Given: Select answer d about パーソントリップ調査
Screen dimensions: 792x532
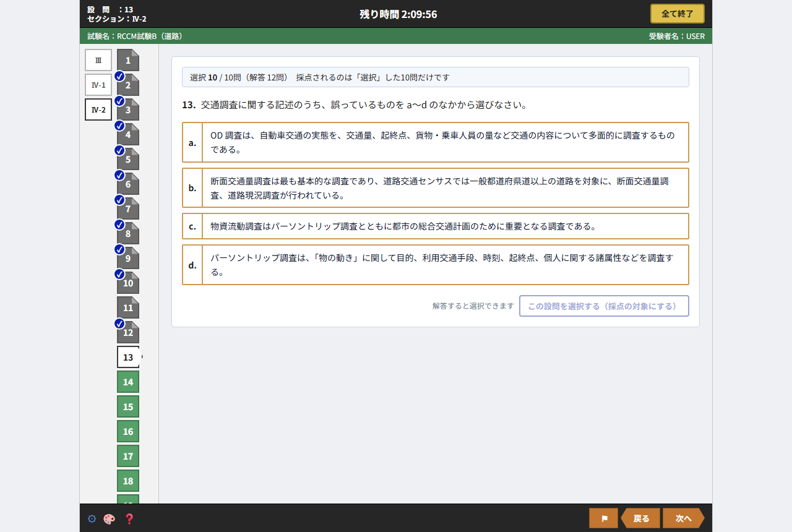Looking at the screenshot, I should click(x=436, y=265).
